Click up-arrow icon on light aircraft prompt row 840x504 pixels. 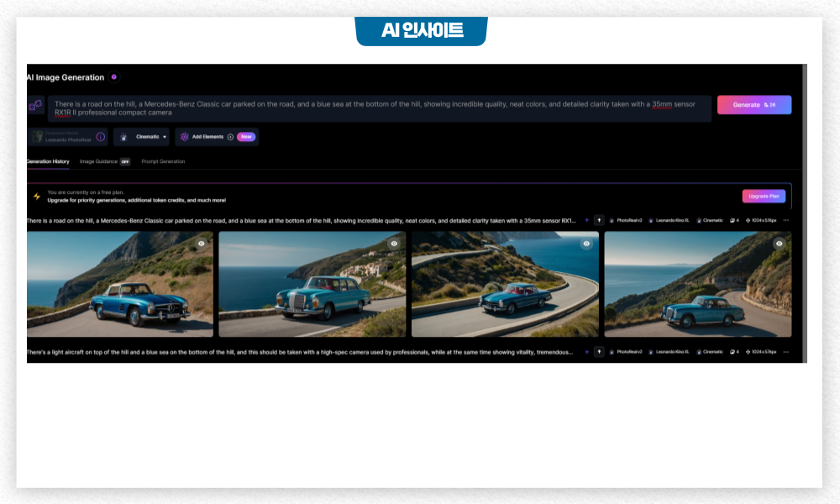(x=599, y=352)
